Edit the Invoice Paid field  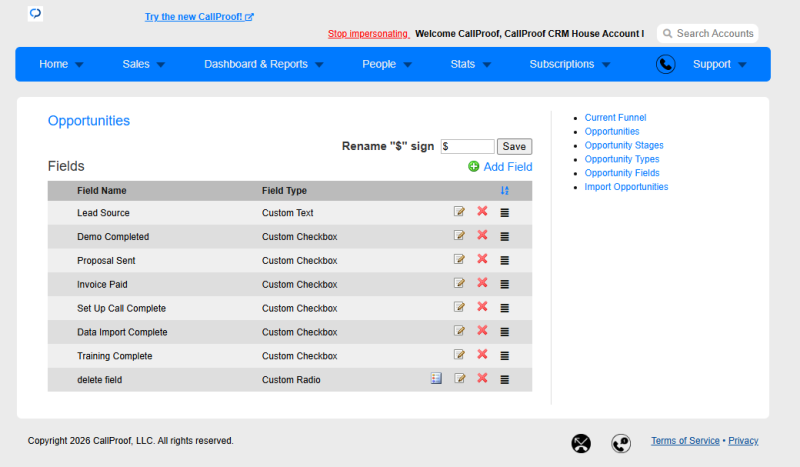point(459,283)
